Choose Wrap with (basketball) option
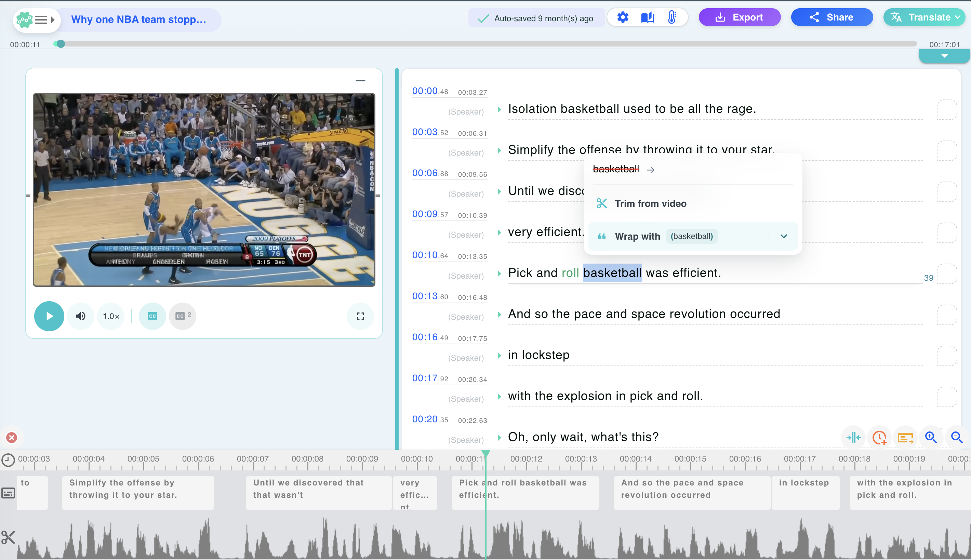The height and width of the screenshot is (560, 971). [x=679, y=236]
